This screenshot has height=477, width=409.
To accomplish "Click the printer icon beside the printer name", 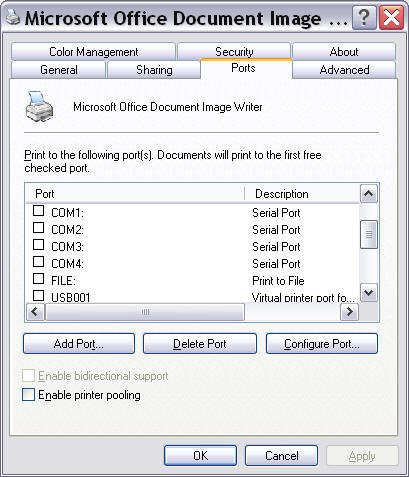I will 39,106.
